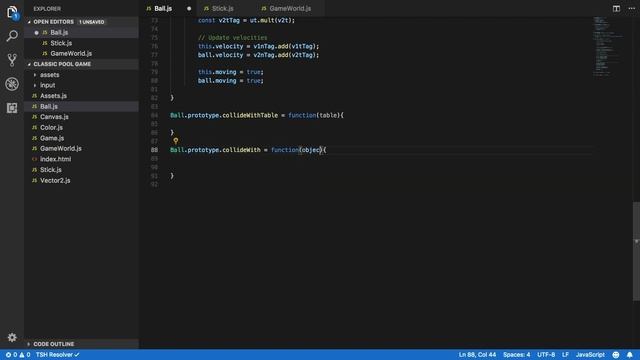Image resolution: width=640 pixels, height=360 pixels.
Task: Change indentation via Spaces: 4
Action: [516, 355]
